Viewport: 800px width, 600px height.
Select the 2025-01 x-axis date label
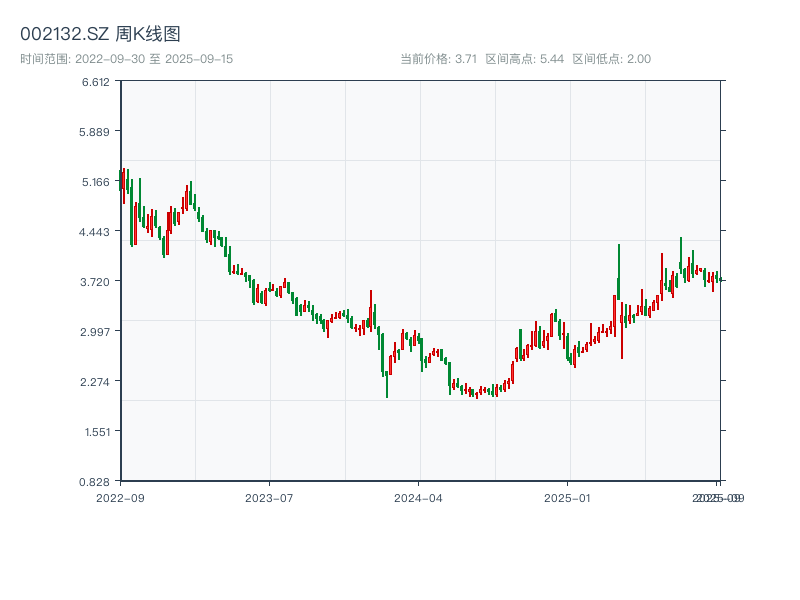click(569, 497)
